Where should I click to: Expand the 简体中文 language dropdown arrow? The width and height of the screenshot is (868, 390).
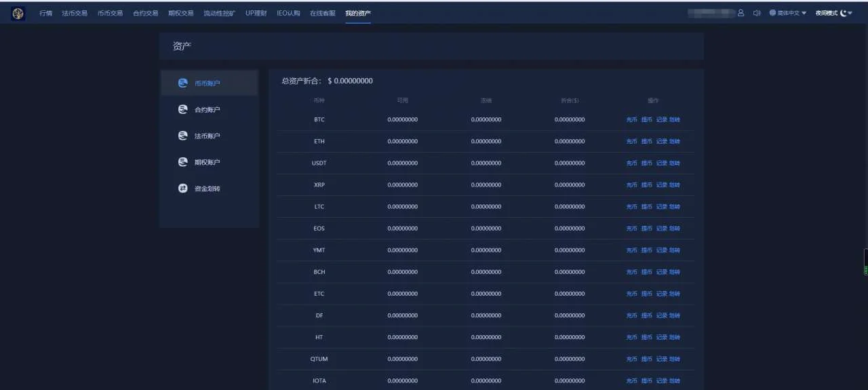coord(804,13)
